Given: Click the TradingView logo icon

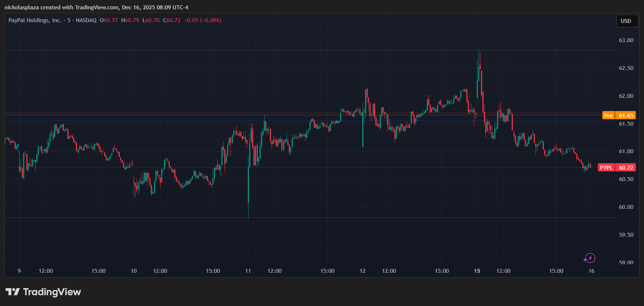Looking at the screenshot, I should 12,292.
